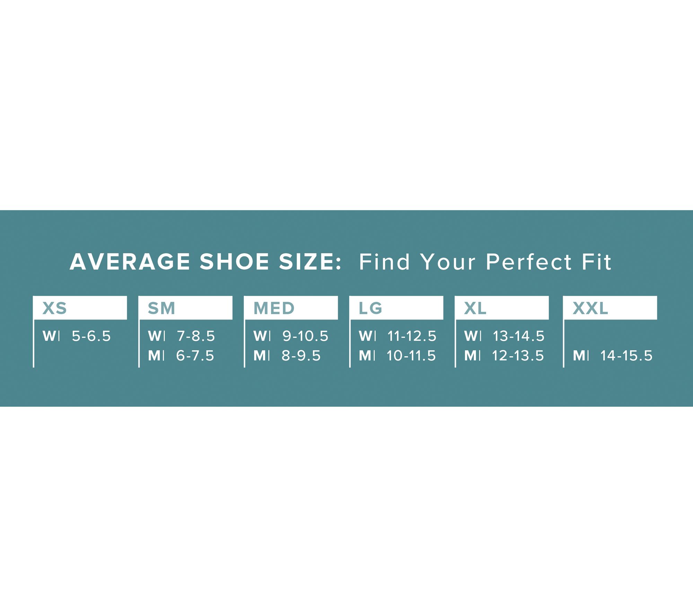Viewport: 693px width, 616px height.
Task: Select men's 12-13.5 size range
Action: 518,356
